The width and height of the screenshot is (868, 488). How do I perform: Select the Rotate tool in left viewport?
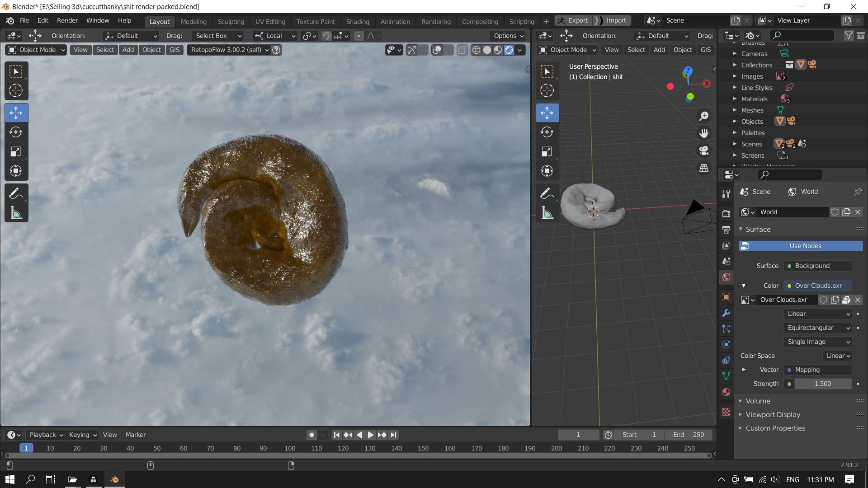16,132
